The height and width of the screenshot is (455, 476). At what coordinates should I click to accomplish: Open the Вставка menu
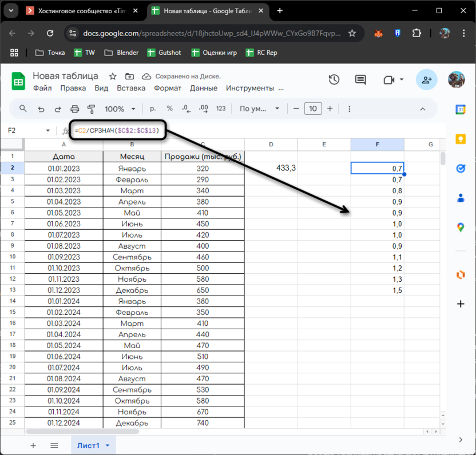131,88
